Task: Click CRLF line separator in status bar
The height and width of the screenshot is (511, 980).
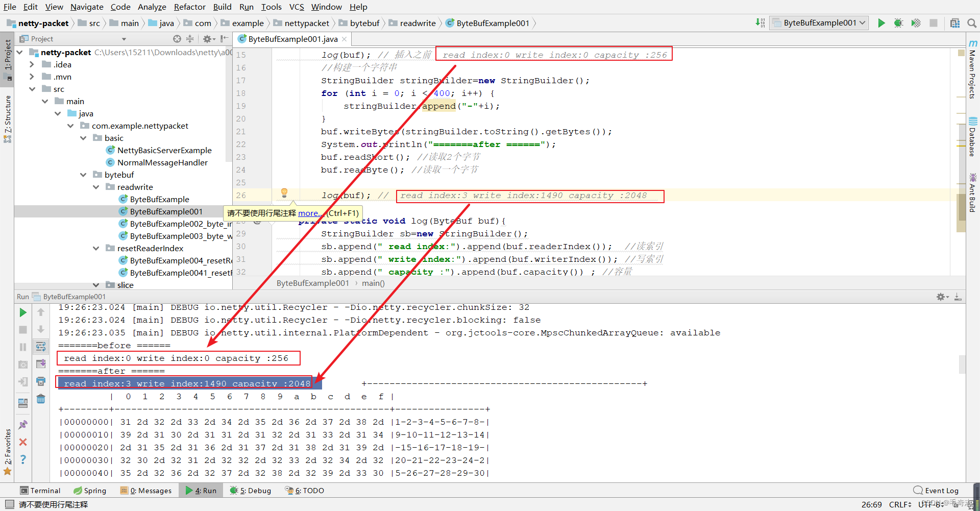Action: [x=900, y=504]
